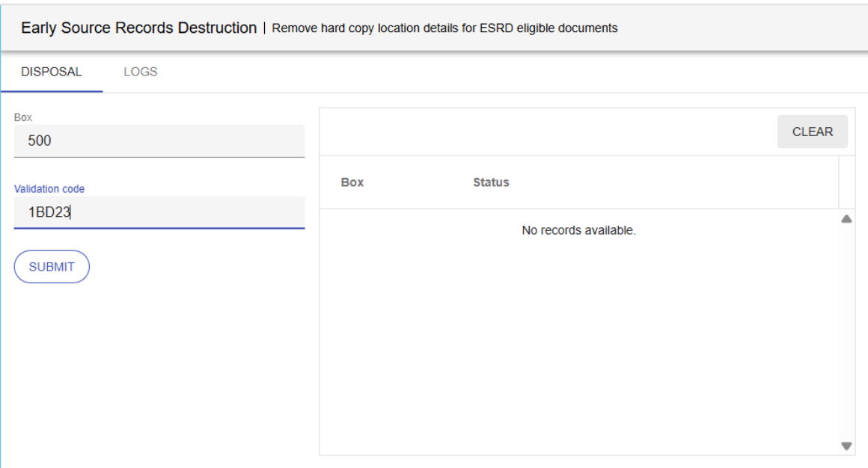
Task: Switch to the LOGS tab
Action: point(140,72)
